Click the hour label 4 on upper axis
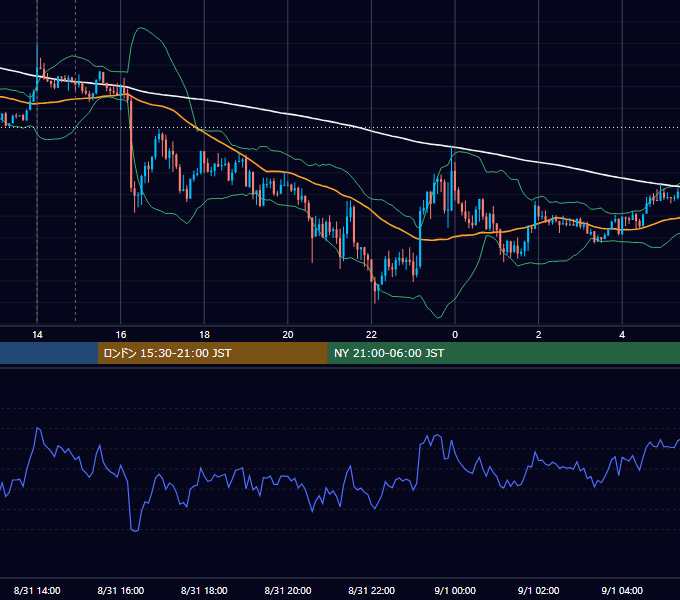The image size is (680, 600). [622, 335]
